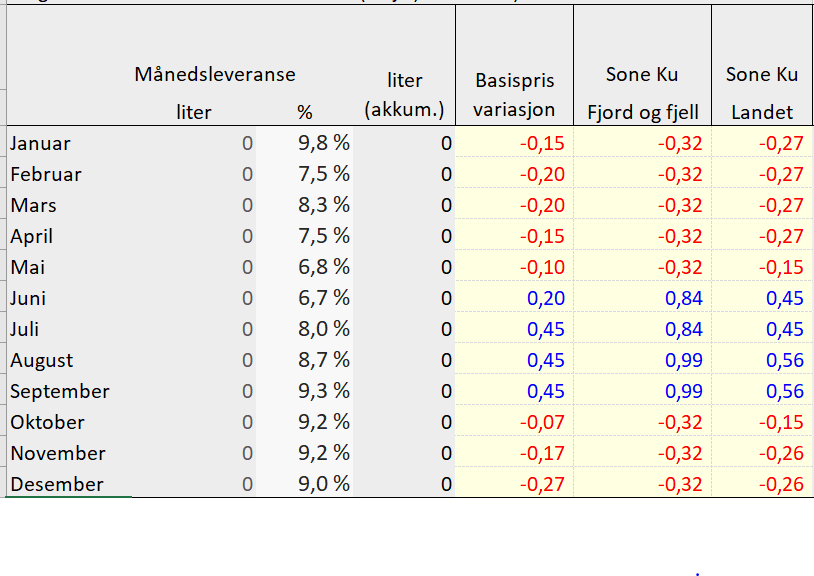Image resolution: width=814 pixels, height=576 pixels.
Task: Select the Januar row label cell
Action: [40, 143]
